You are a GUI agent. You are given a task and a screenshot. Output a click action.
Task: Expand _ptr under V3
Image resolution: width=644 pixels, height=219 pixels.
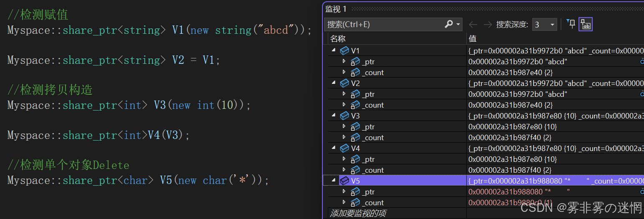click(x=344, y=126)
